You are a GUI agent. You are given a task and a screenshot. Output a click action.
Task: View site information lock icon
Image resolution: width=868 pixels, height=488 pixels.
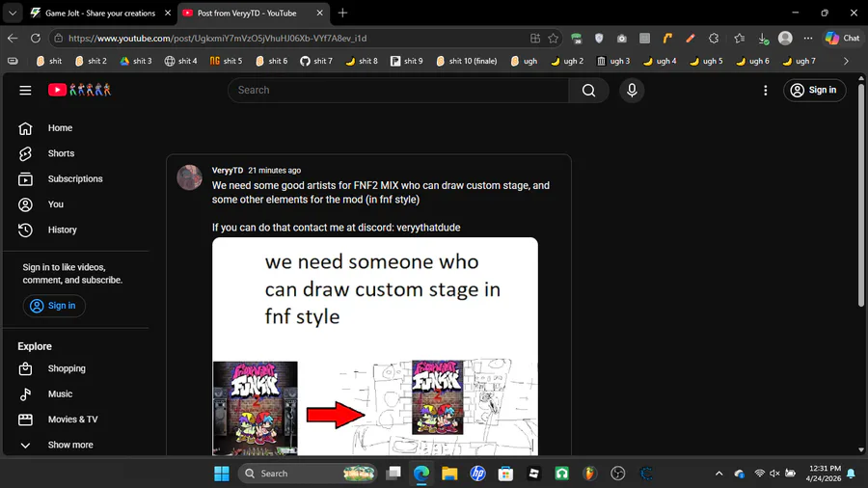click(58, 39)
